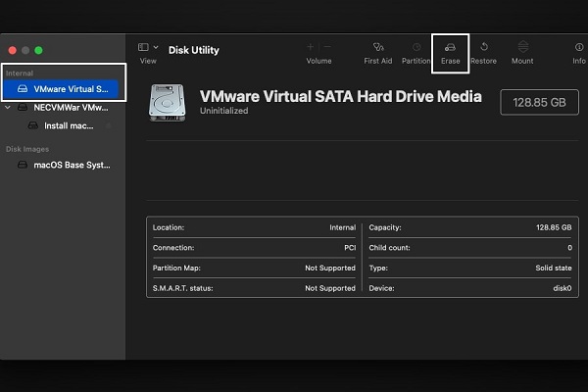Viewport: 588px width, 392px height.
Task: Click the Internal sidebar section header
Action: [x=20, y=73]
